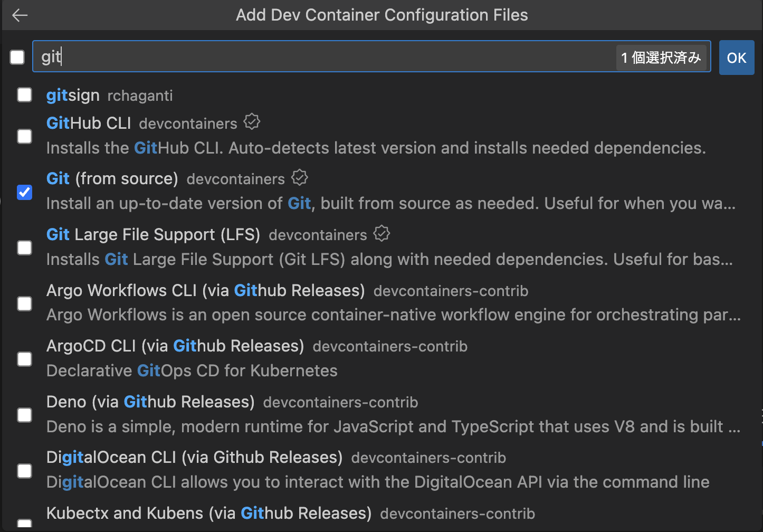Click the gitsign feature title

(73, 95)
